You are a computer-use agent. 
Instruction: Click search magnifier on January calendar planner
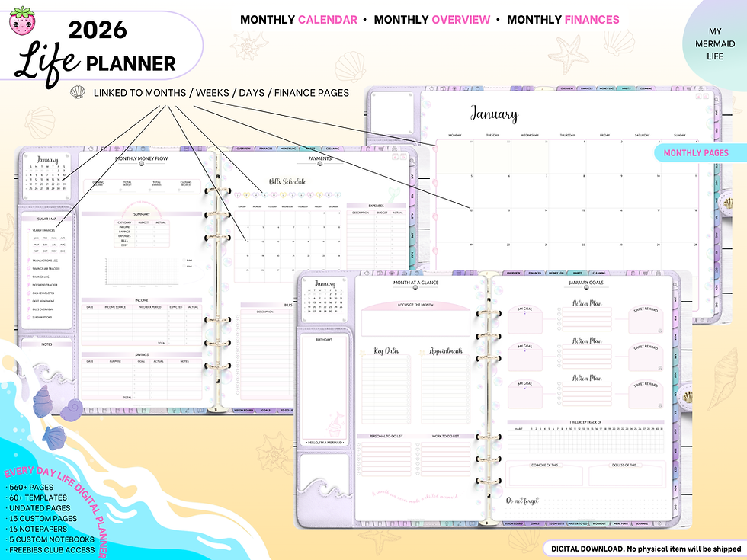(717, 99)
